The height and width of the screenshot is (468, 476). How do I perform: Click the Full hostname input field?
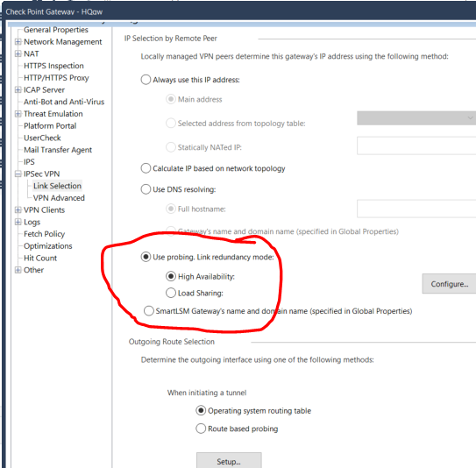click(x=416, y=209)
